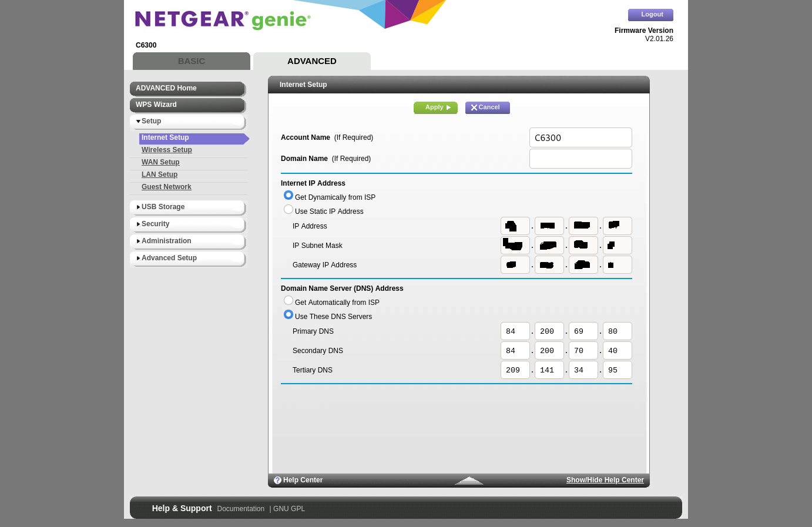
Task: Click the NETGEAR genie logo
Action: tap(223, 19)
